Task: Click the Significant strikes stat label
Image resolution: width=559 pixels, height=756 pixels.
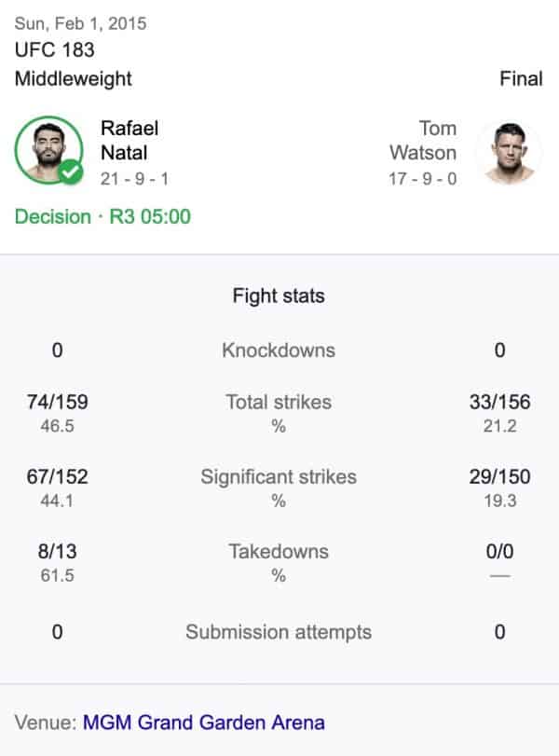Action: (279, 477)
